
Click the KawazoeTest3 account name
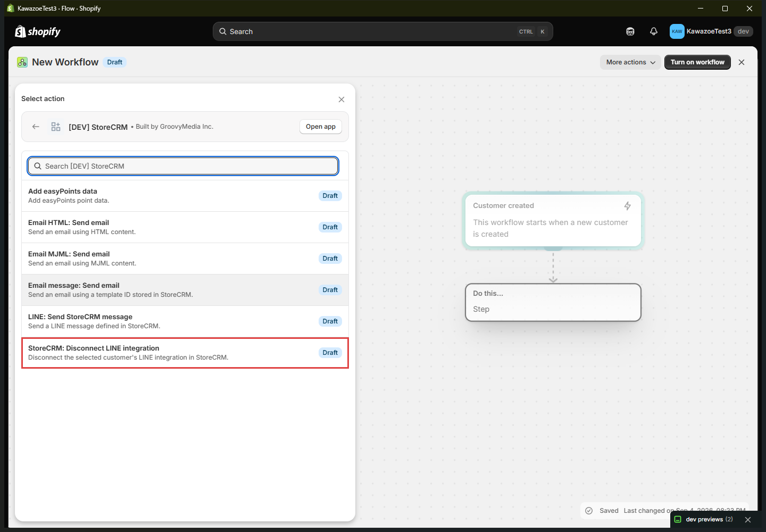(709, 31)
